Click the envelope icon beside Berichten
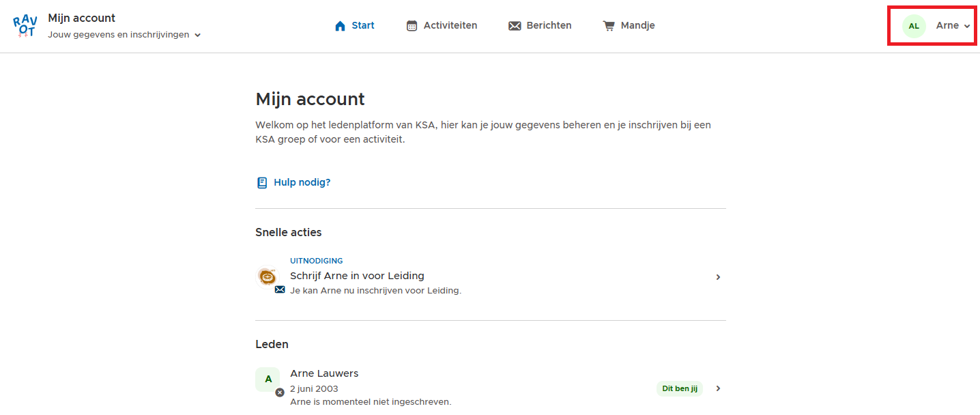Viewport: 980px width, 415px height. pos(515,26)
